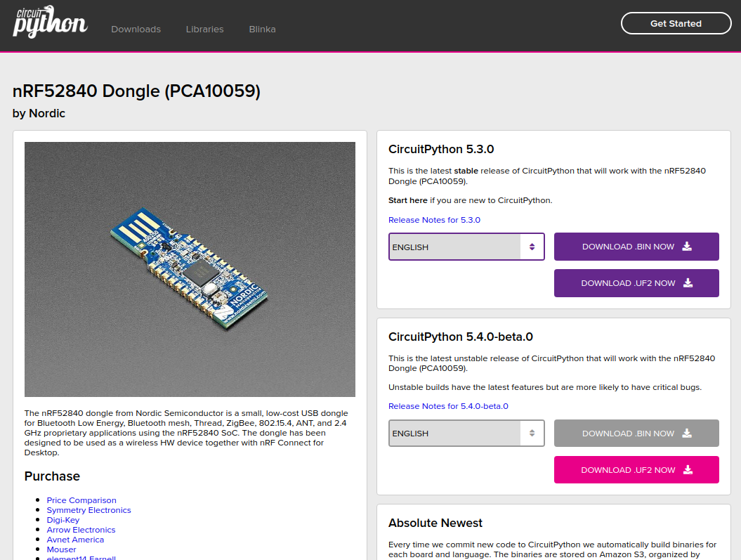
Task: Click the 'by Nordic' manufacturer text
Action: coord(39,113)
